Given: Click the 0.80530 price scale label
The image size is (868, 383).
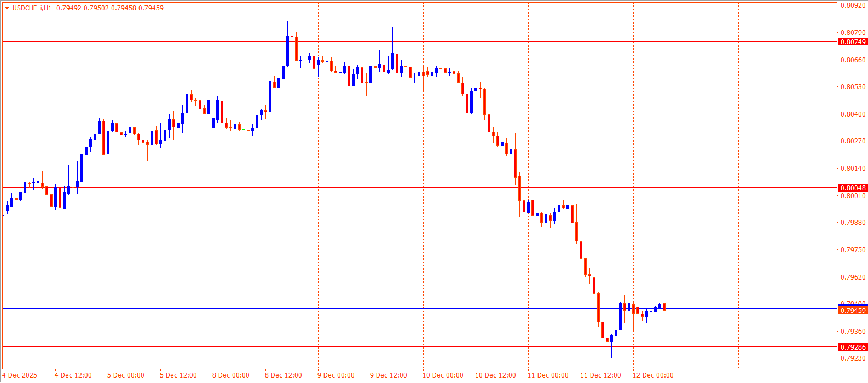Looking at the screenshot, I should pos(853,87).
